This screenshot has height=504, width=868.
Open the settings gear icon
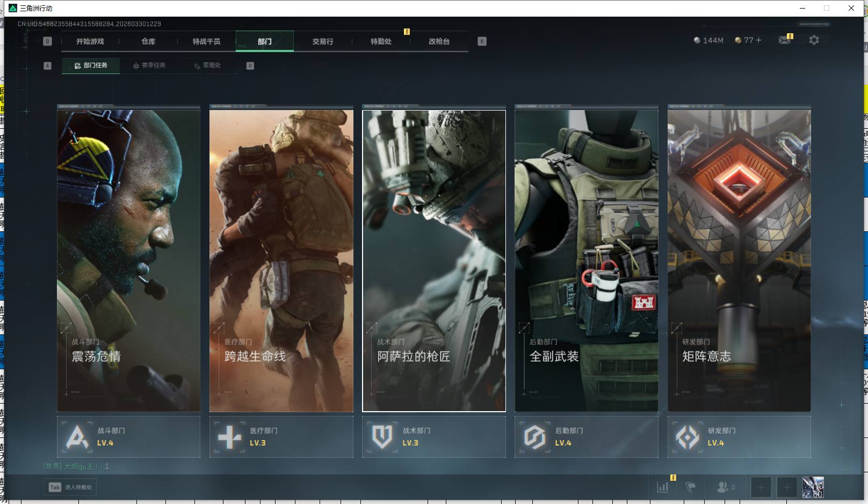814,40
